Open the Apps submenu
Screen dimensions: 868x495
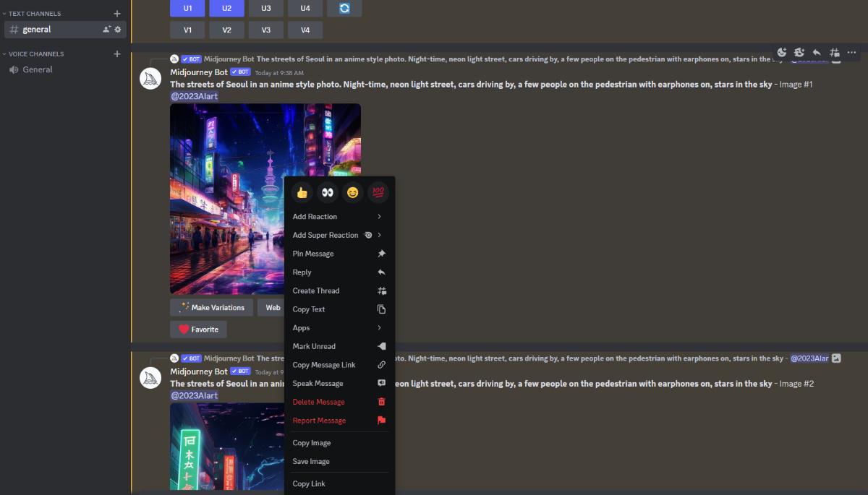339,327
